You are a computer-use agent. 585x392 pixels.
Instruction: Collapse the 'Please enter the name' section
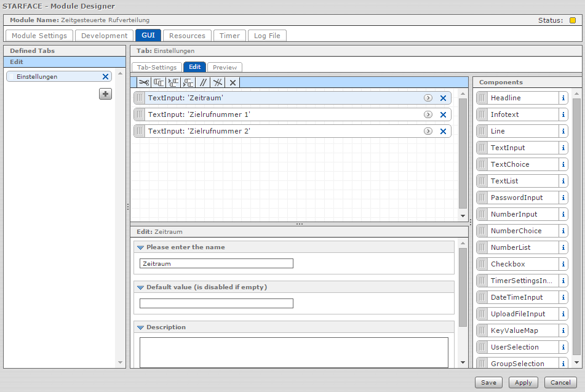pyautogui.click(x=140, y=247)
